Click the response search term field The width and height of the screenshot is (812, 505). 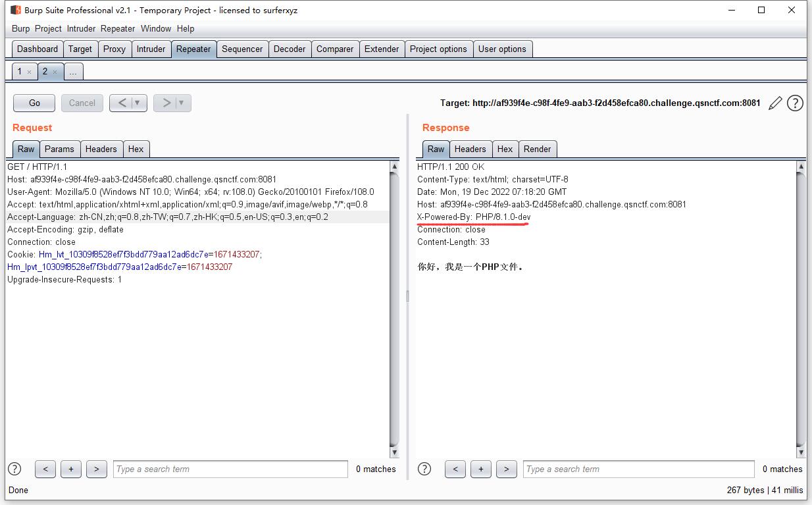pyautogui.click(x=639, y=469)
